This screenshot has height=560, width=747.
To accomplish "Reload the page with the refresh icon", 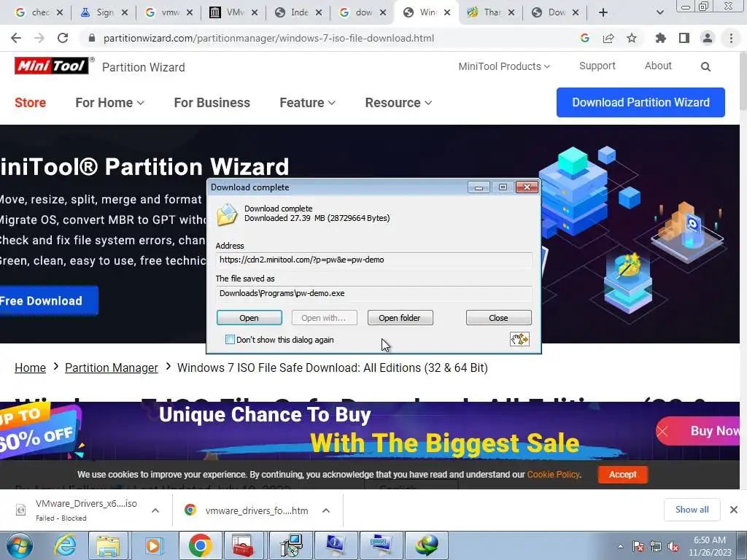I will coord(63,38).
